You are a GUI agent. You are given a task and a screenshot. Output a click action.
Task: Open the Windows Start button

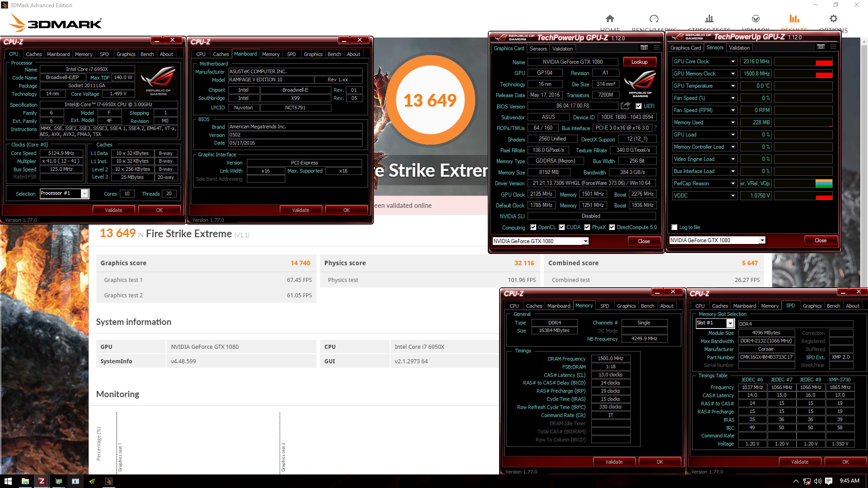8,481
